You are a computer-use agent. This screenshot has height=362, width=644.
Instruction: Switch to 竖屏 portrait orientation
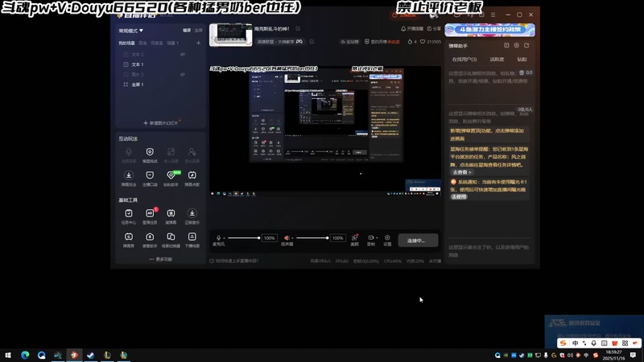pos(198,31)
